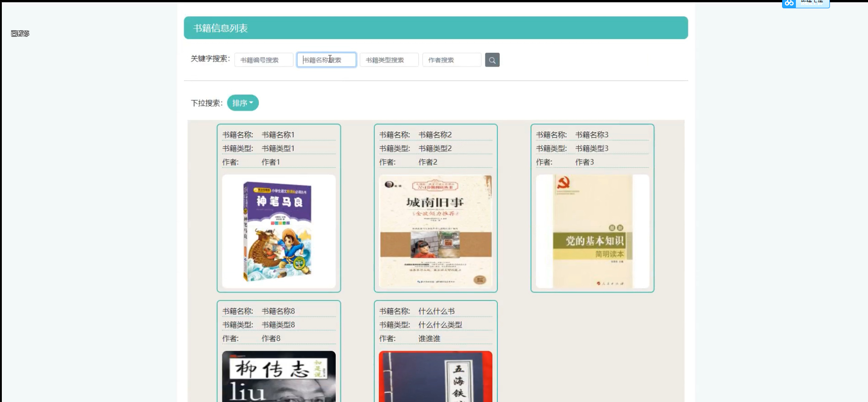This screenshot has width=868, height=402.
Task: Select the text 什么什么书
Action: click(436, 311)
